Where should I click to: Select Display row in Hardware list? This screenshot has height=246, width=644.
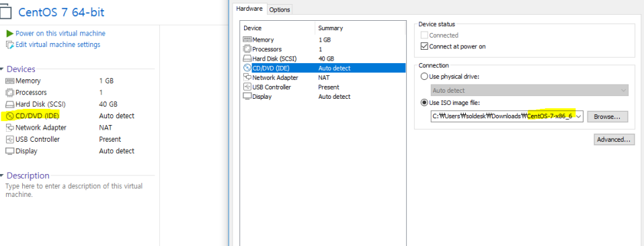[x=323, y=97]
